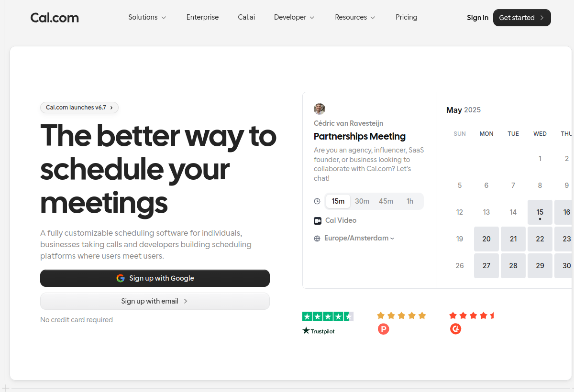
Task: Click the Google logo in signup button
Action: click(121, 278)
